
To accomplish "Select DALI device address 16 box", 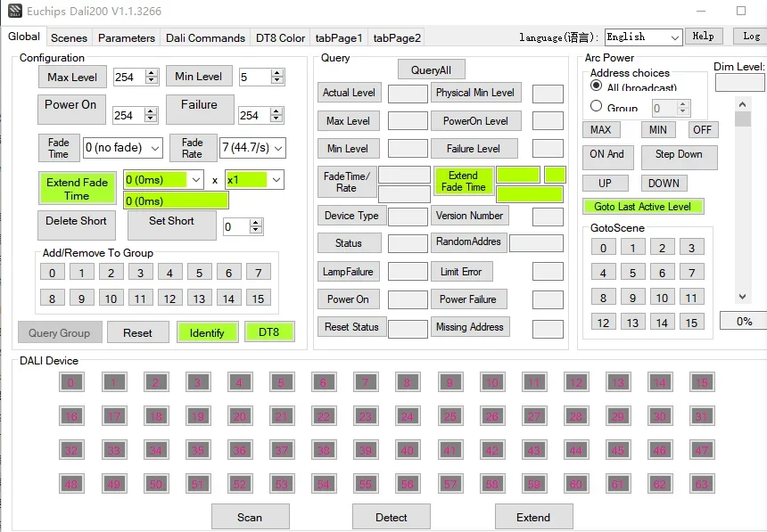I will pyautogui.click(x=71, y=417).
